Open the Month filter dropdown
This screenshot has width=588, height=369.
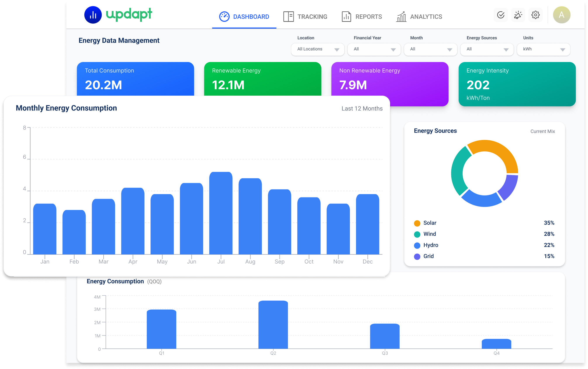pos(430,49)
